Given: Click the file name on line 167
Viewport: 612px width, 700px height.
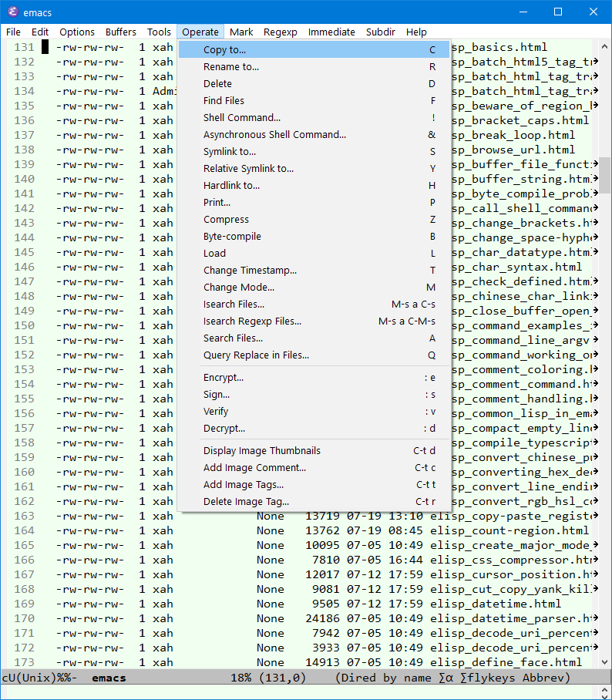Looking at the screenshot, I should [513, 574].
